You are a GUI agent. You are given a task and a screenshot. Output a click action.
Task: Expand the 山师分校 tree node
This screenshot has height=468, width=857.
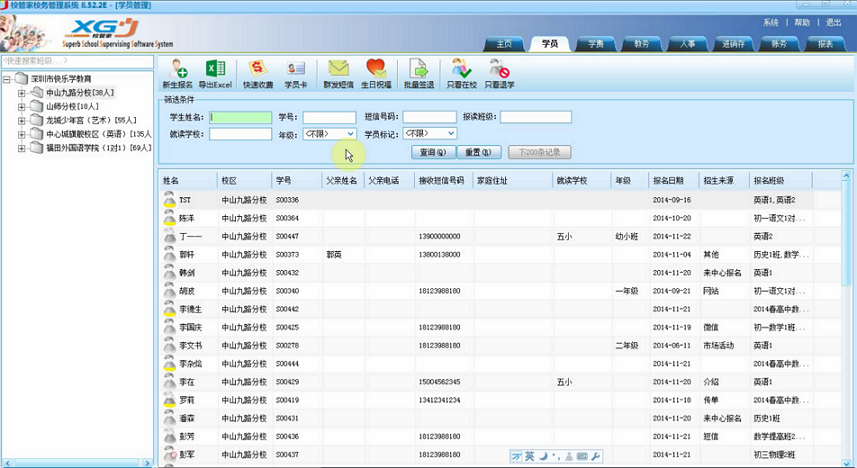[x=21, y=107]
